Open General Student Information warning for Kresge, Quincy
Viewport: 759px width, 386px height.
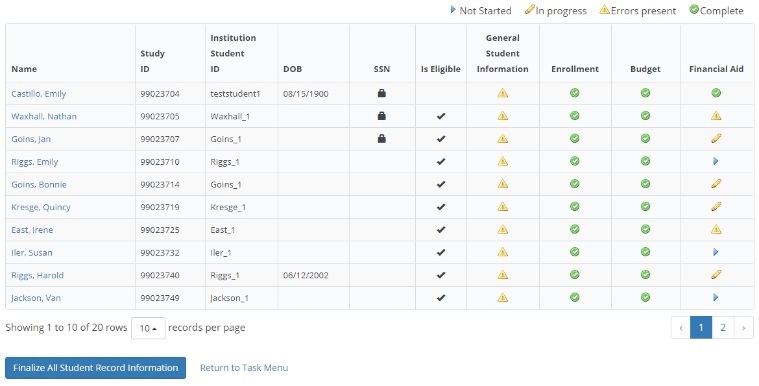coord(502,207)
